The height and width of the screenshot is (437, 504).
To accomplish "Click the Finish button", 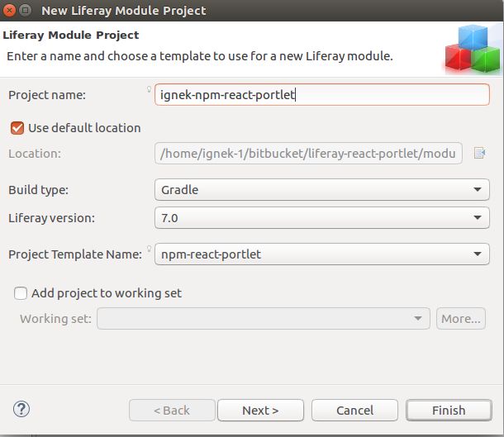I will (449, 411).
